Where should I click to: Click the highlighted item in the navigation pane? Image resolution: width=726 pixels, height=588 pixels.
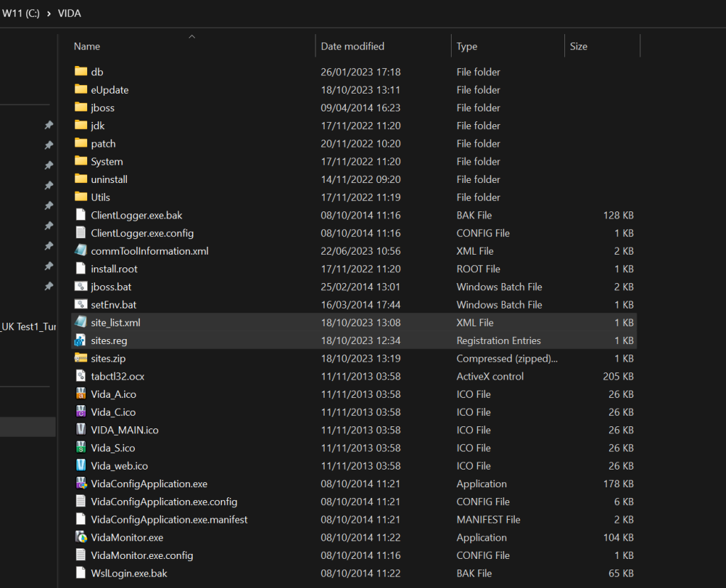tap(28, 427)
